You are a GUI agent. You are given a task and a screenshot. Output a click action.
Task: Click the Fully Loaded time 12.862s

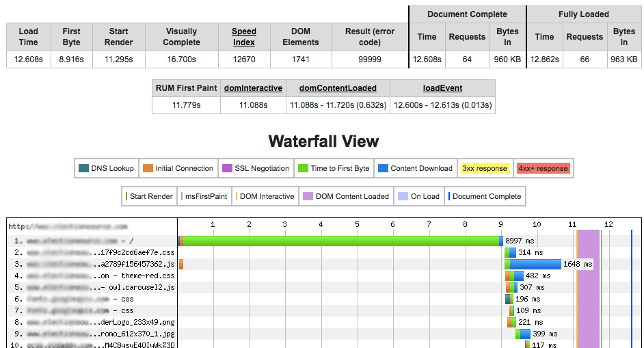pos(545,59)
